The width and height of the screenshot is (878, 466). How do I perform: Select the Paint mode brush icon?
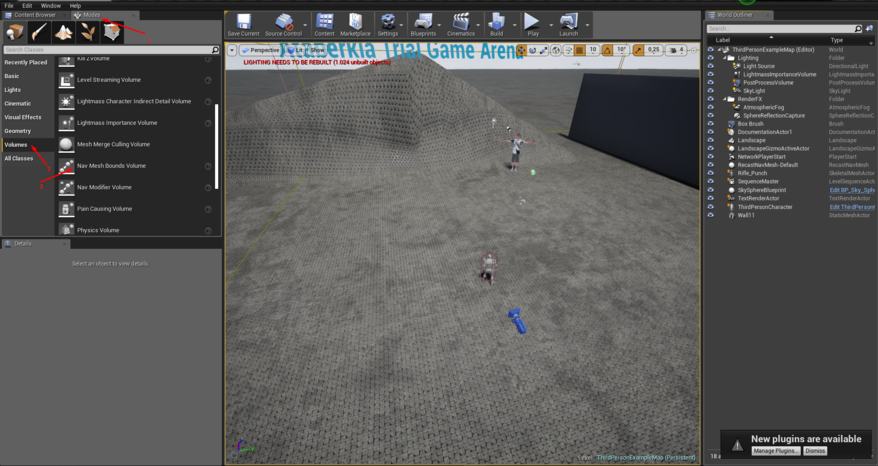pyautogui.click(x=39, y=32)
